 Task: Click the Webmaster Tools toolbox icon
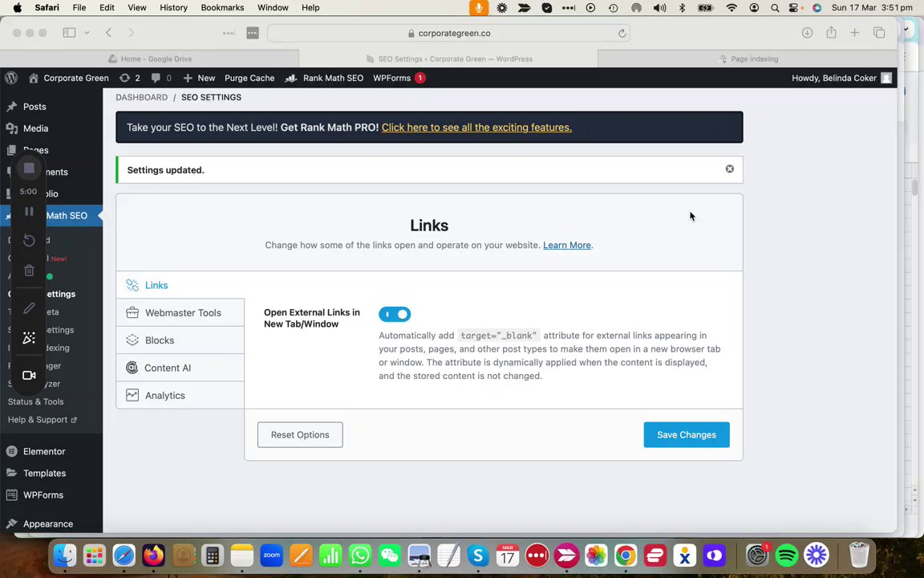(132, 312)
